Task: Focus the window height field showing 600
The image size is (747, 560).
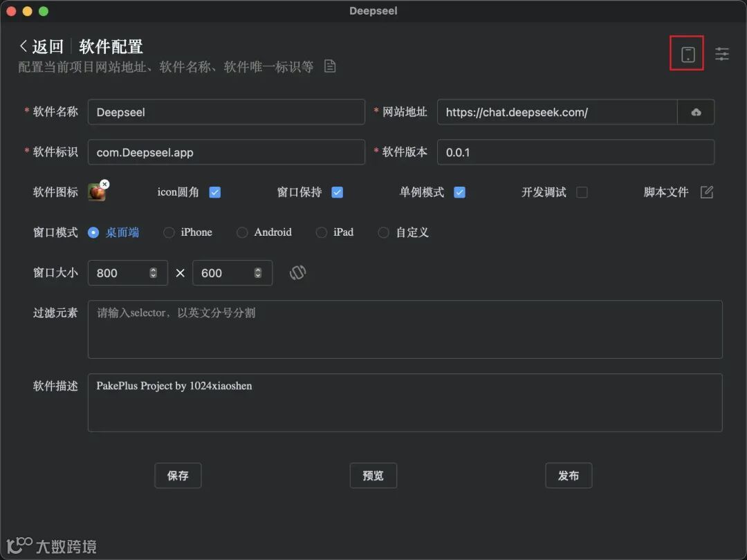Action: click(232, 272)
